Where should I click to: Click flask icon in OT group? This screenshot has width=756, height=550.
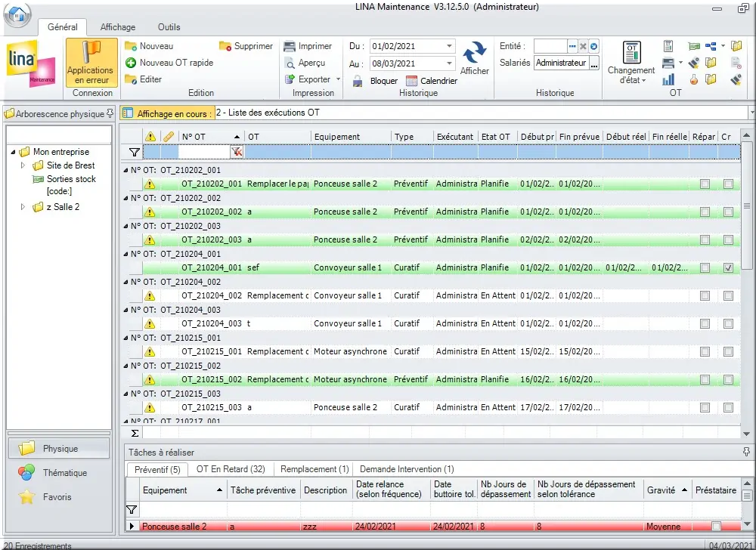(x=694, y=79)
